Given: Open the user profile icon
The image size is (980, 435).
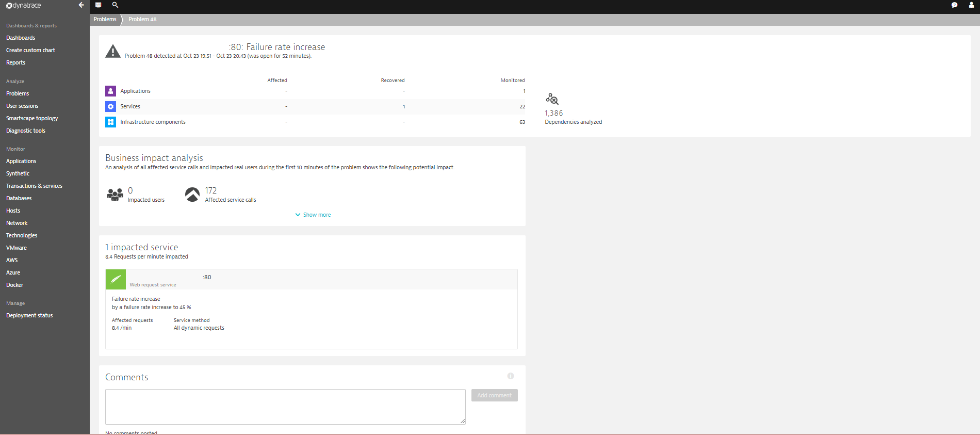Looking at the screenshot, I should (971, 5).
